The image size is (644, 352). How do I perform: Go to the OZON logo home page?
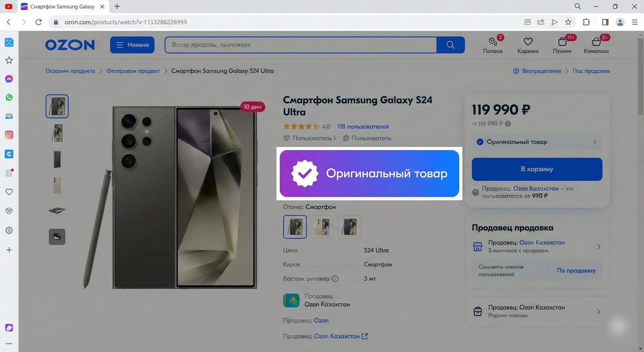pyautogui.click(x=70, y=45)
